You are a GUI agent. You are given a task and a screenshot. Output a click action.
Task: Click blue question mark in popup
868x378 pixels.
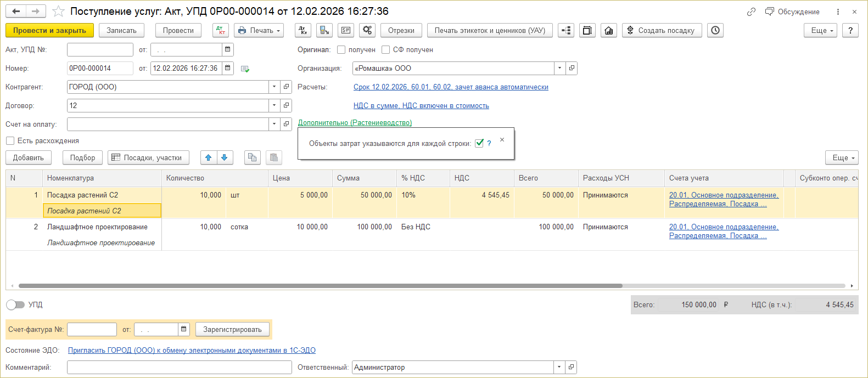(x=489, y=143)
